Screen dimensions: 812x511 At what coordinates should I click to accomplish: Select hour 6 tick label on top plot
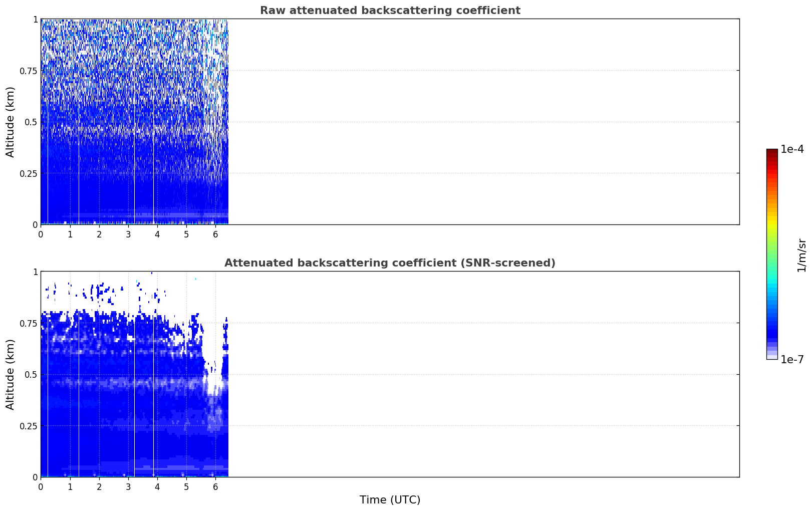(x=215, y=234)
